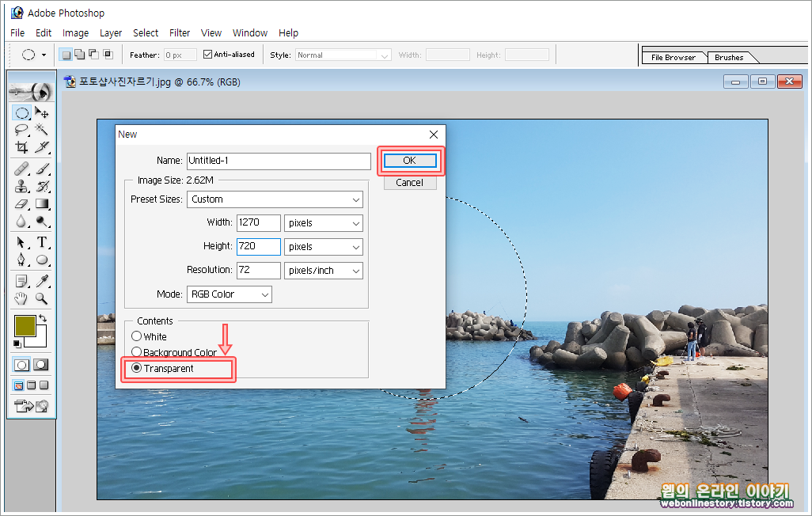
Task: Open the Layer menu
Action: click(x=111, y=32)
